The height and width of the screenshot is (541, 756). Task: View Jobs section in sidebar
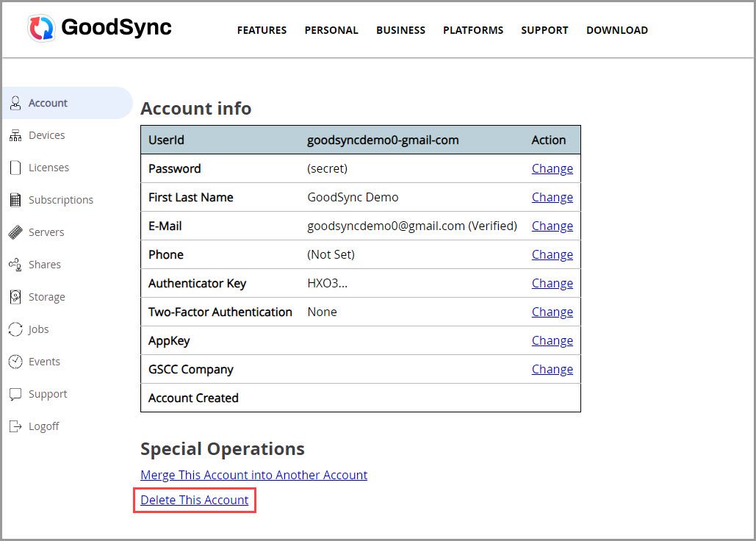click(38, 329)
